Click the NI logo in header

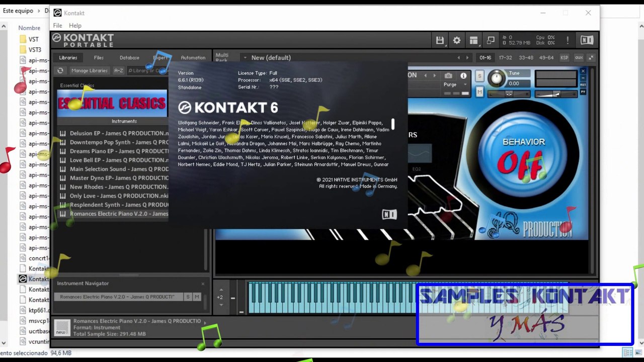pos(587,40)
